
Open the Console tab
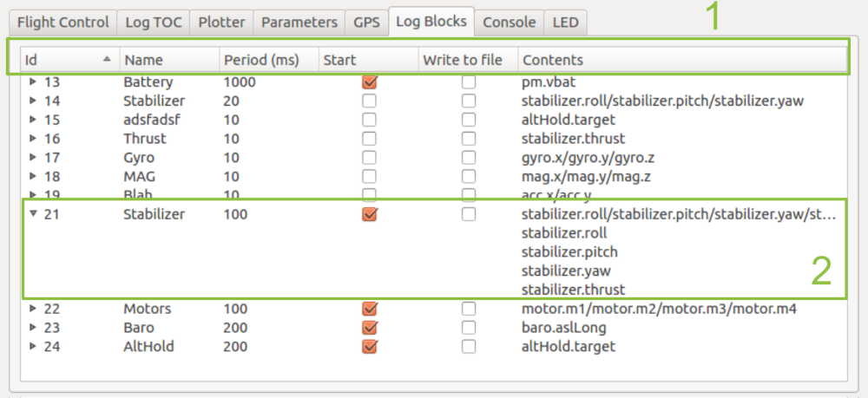point(509,22)
